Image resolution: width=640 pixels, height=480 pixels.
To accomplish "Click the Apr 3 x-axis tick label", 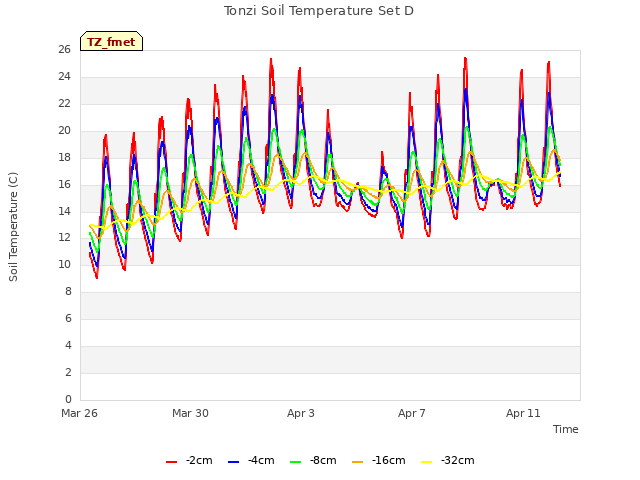I will (301, 413).
